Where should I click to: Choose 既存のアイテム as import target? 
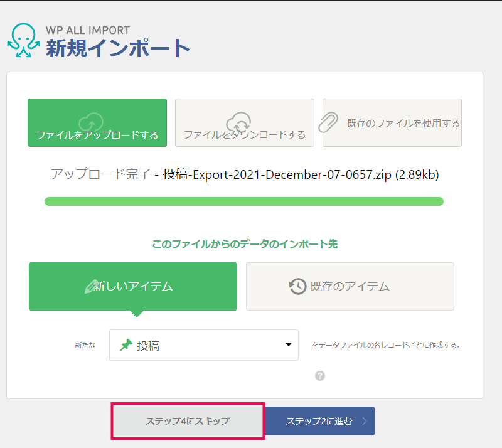350,286
